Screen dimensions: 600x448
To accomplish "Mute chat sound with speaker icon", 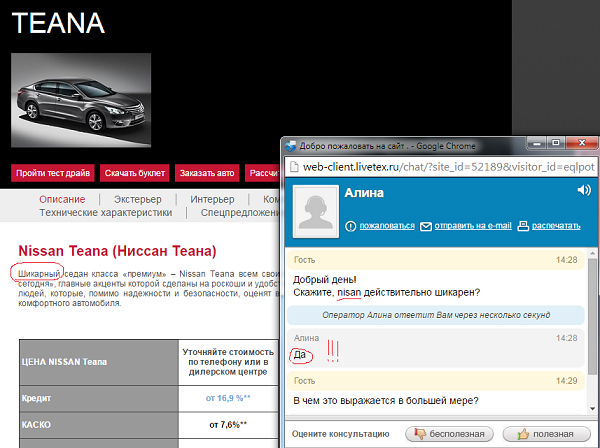I will pos(584,190).
